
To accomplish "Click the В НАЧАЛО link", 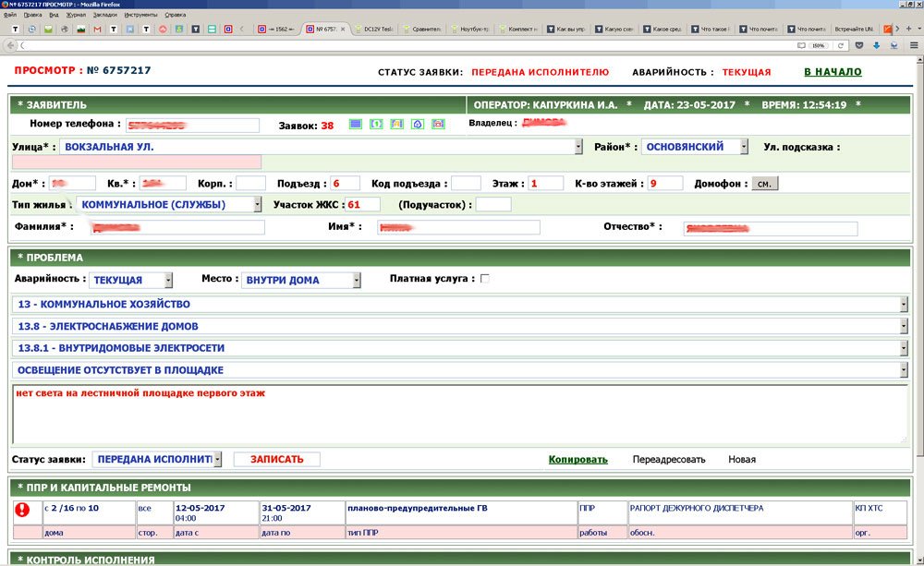I will [832, 72].
